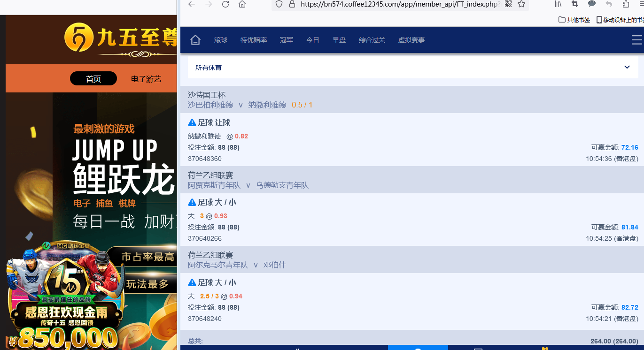Viewport: 644px width, 350px height.
Task: Click the chat bubble toolbar icon
Action: pos(592,4)
